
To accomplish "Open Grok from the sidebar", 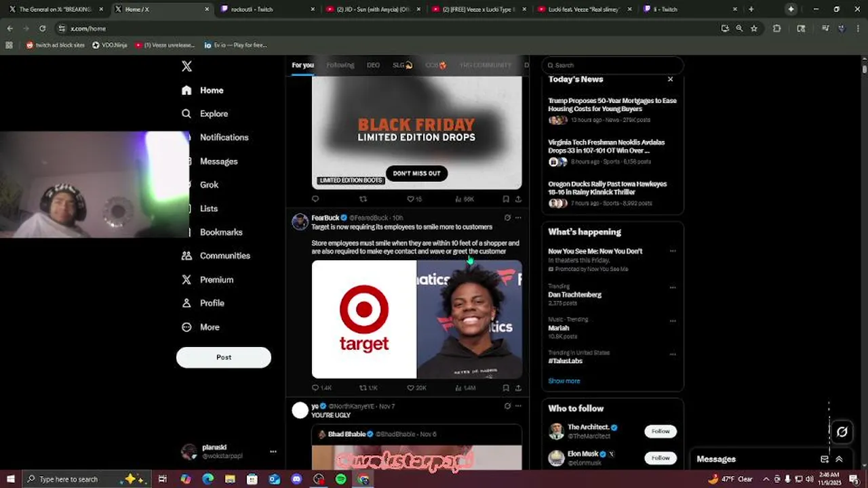I will 209,185.
